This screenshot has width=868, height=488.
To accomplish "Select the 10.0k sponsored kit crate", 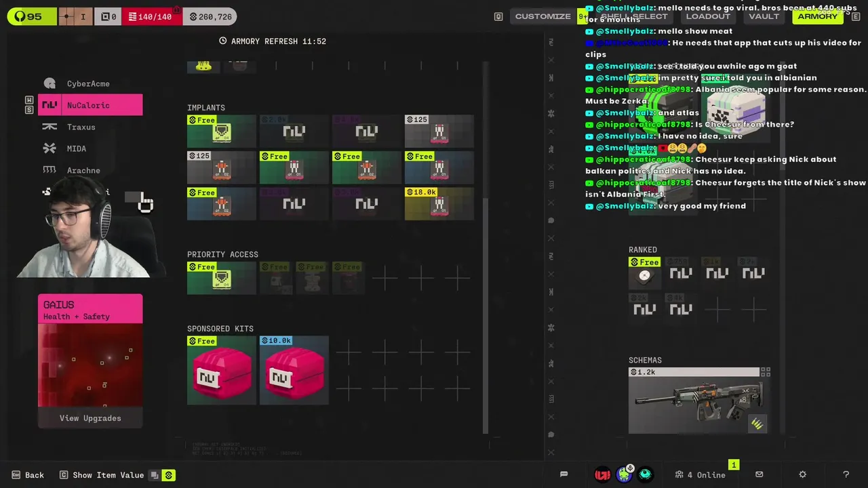I will 294,370.
